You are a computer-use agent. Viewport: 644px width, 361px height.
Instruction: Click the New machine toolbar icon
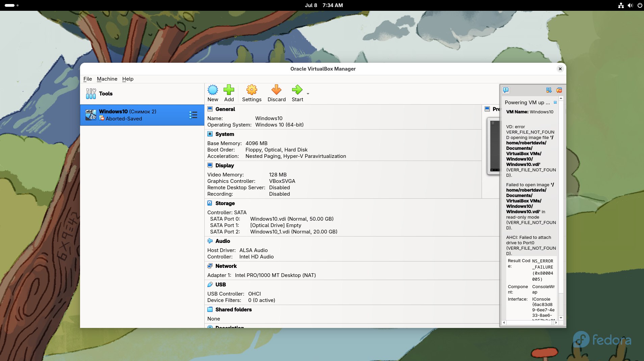[x=213, y=90]
